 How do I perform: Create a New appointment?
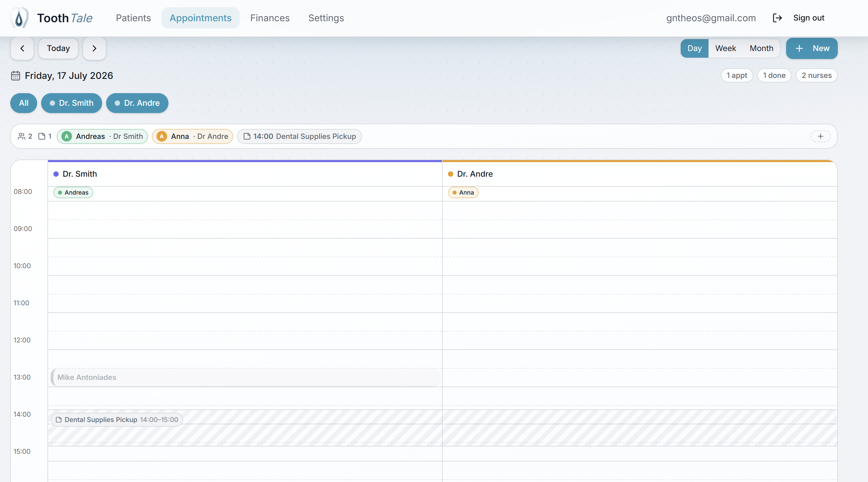point(812,48)
